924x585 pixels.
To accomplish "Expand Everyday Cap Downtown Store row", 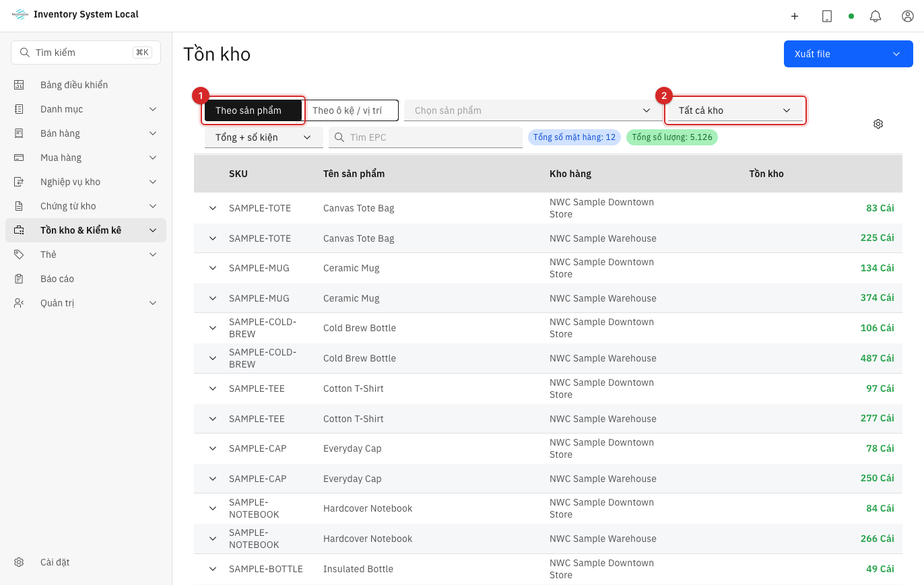I will coord(213,448).
